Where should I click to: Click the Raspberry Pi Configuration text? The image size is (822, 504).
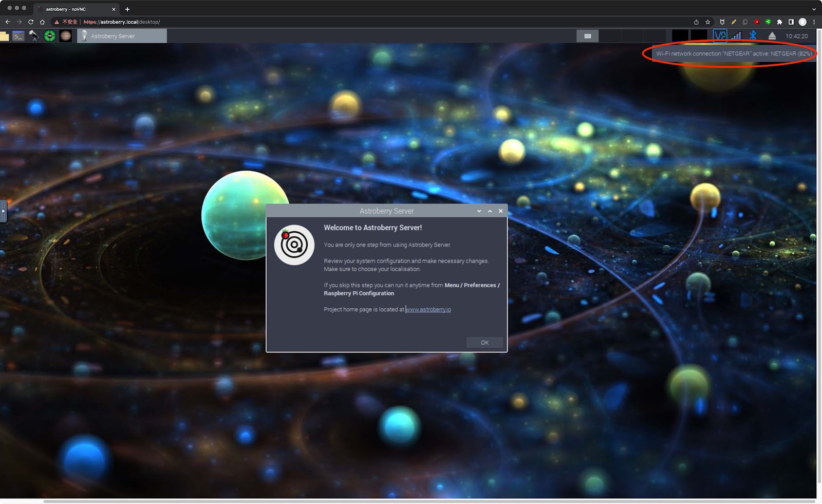359,293
